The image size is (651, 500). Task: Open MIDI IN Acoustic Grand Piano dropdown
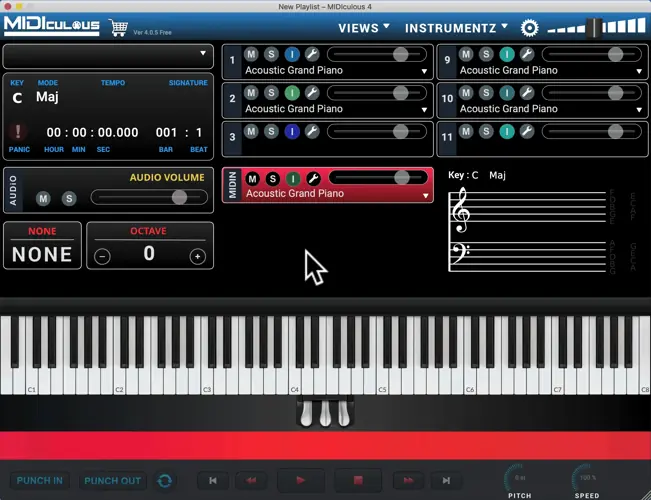[x=425, y=195]
